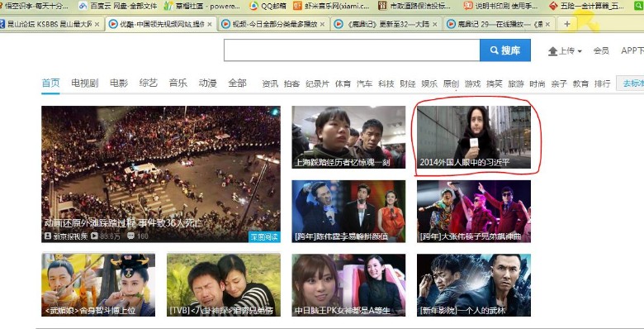Open the 2014外国人眼中 video thumbnail
The width and height of the screenshot is (644, 329).
click(x=474, y=137)
